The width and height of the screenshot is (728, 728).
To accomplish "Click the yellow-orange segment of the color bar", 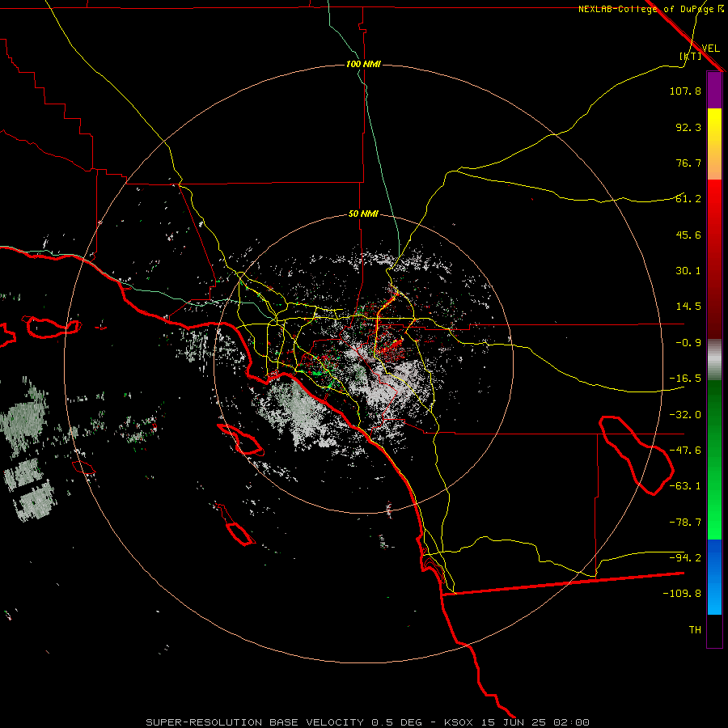I will point(714,144).
